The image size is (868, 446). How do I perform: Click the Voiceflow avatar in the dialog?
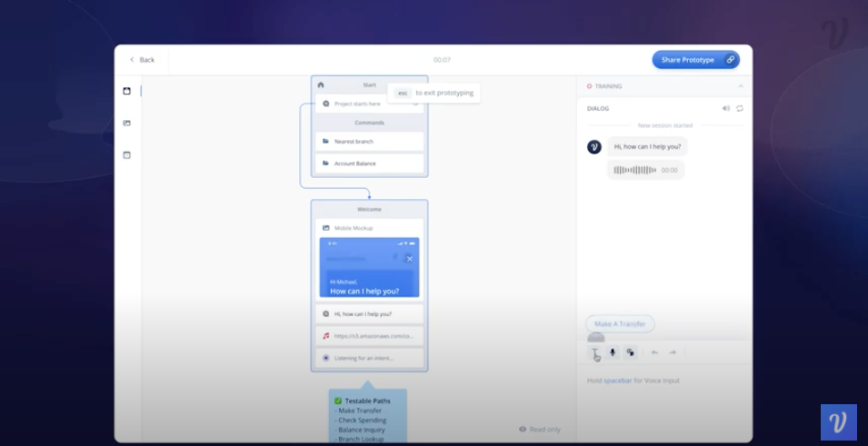click(x=594, y=146)
